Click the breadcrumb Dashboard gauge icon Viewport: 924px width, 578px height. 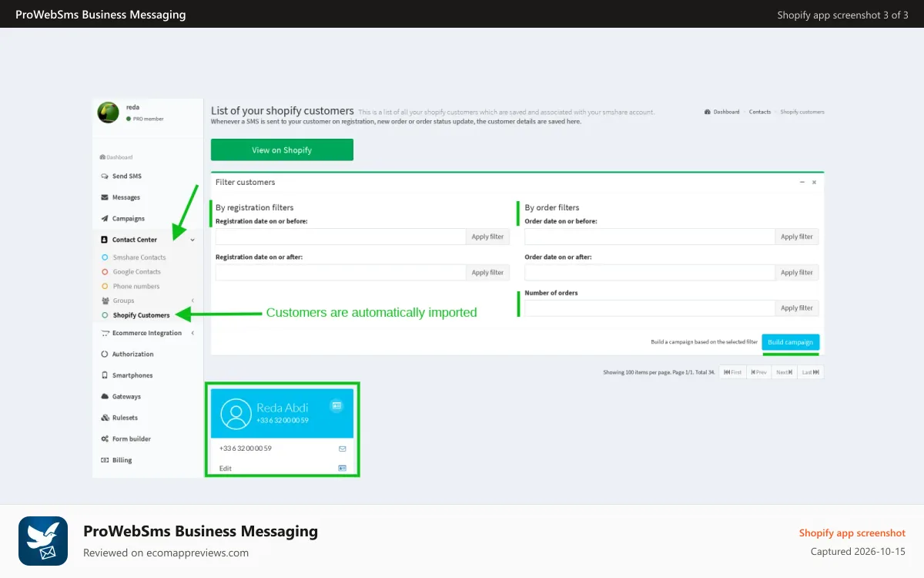click(708, 112)
